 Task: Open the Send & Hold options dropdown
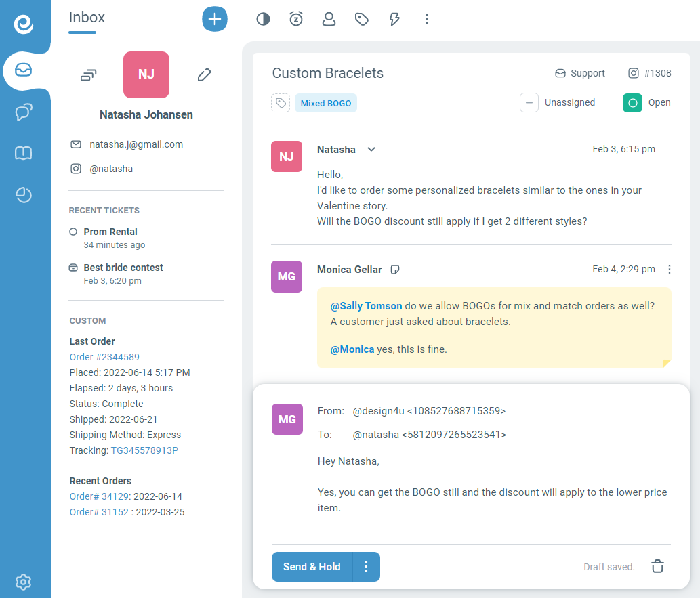pos(367,567)
